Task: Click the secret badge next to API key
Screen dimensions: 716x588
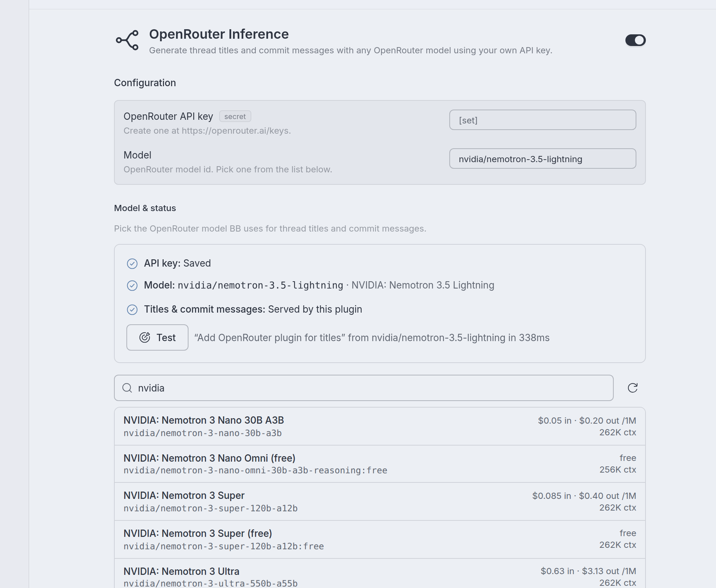Action: coord(235,117)
